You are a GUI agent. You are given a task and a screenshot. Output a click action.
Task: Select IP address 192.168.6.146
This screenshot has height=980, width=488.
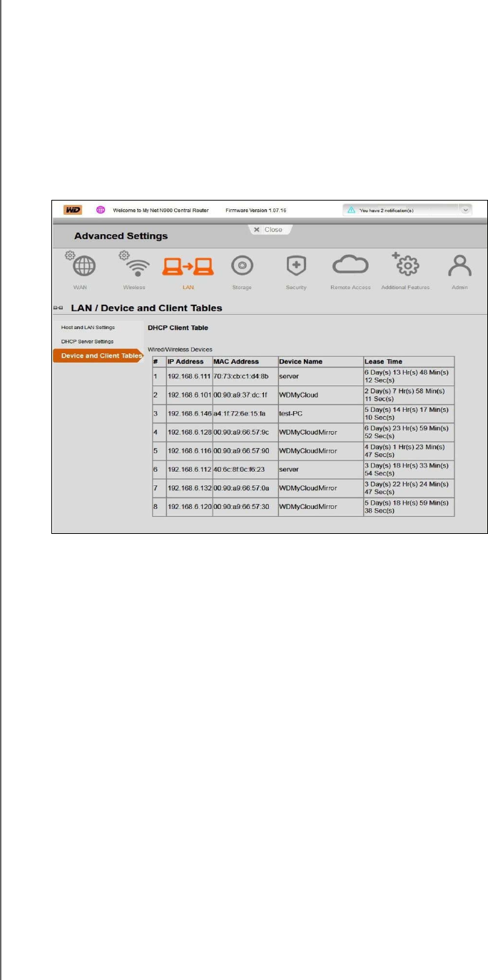[x=189, y=413]
